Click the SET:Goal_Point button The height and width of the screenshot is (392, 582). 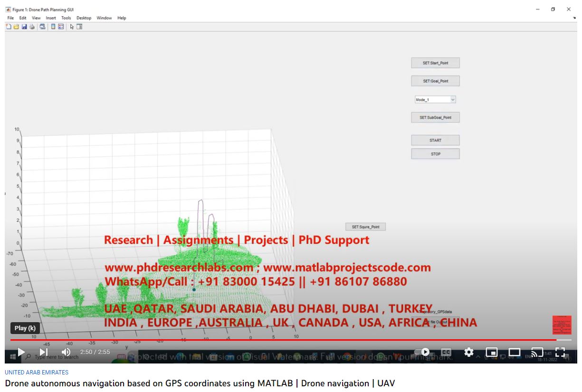click(x=435, y=81)
